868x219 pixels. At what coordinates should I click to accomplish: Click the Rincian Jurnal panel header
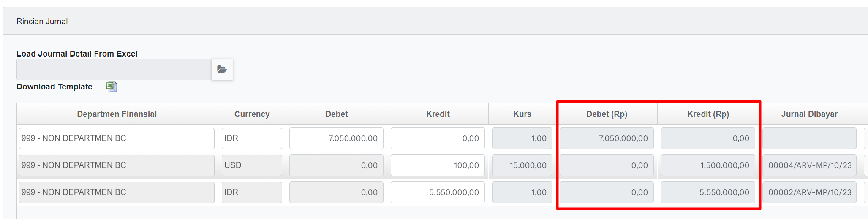coord(42,21)
